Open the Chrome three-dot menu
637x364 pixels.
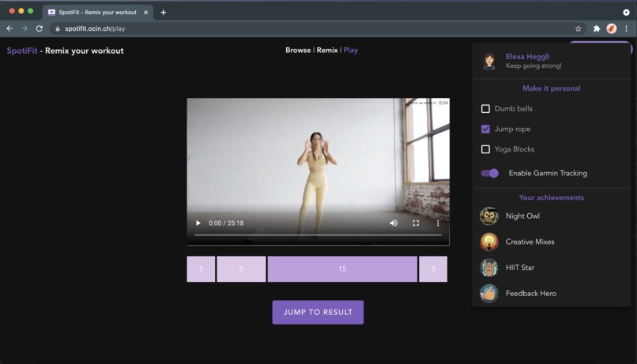627,28
